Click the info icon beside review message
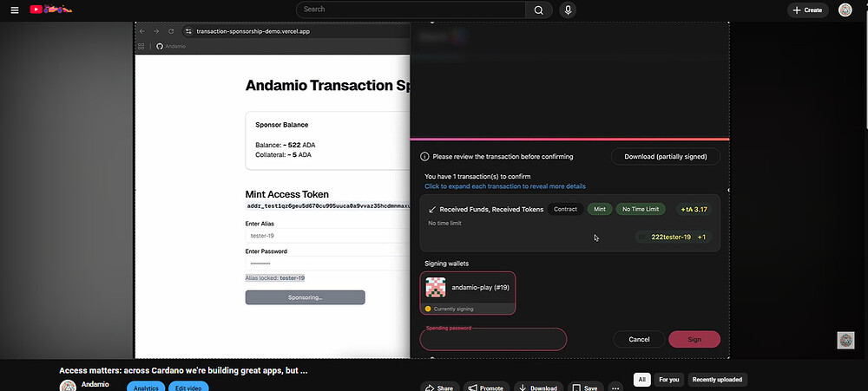868x391 pixels. (x=424, y=157)
